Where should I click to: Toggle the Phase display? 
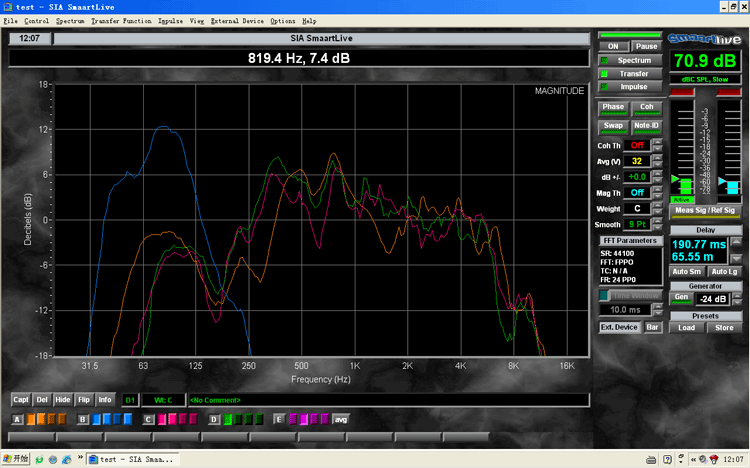613,109
